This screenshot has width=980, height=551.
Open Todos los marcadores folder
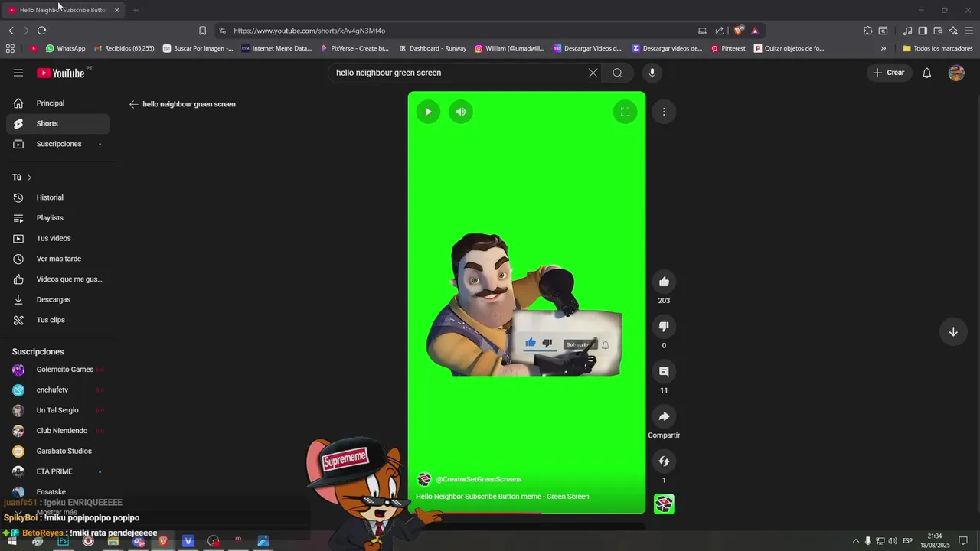[937, 48]
